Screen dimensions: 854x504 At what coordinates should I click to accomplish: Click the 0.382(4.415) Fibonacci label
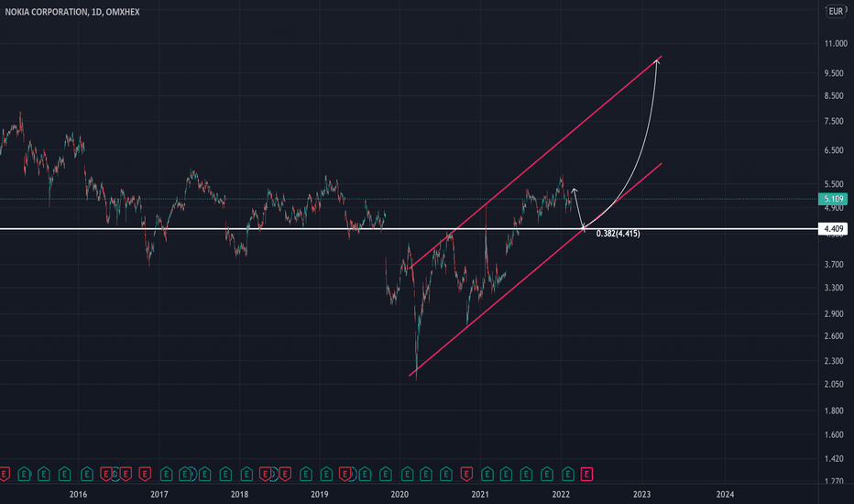point(619,234)
